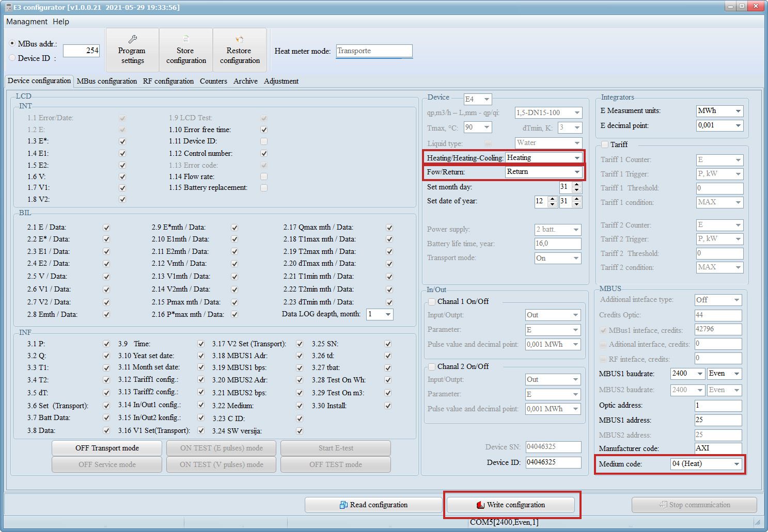The height and width of the screenshot is (532, 768).
Task: Enable the 1.11 Device ID checkbox
Action: pyautogui.click(x=264, y=141)
